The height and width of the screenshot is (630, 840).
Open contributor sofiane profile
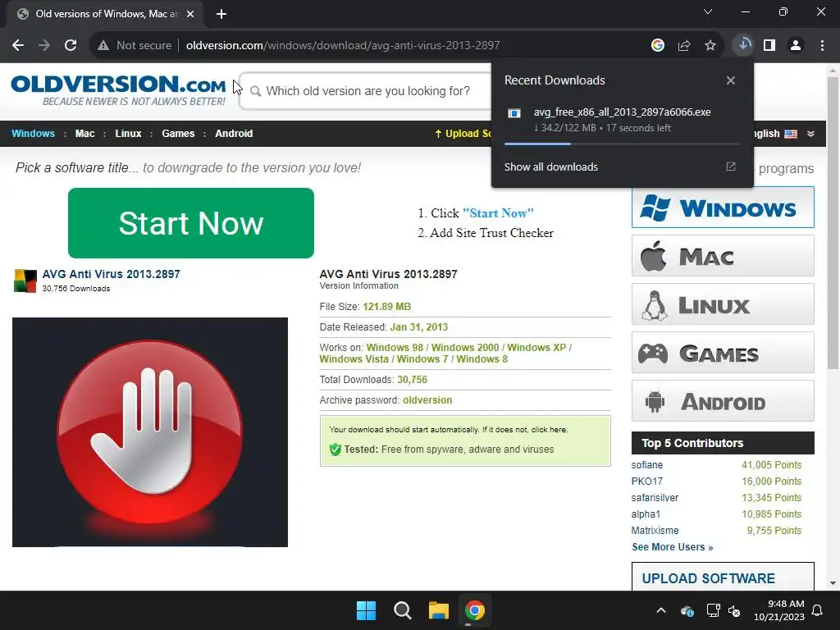coord(646,465)
